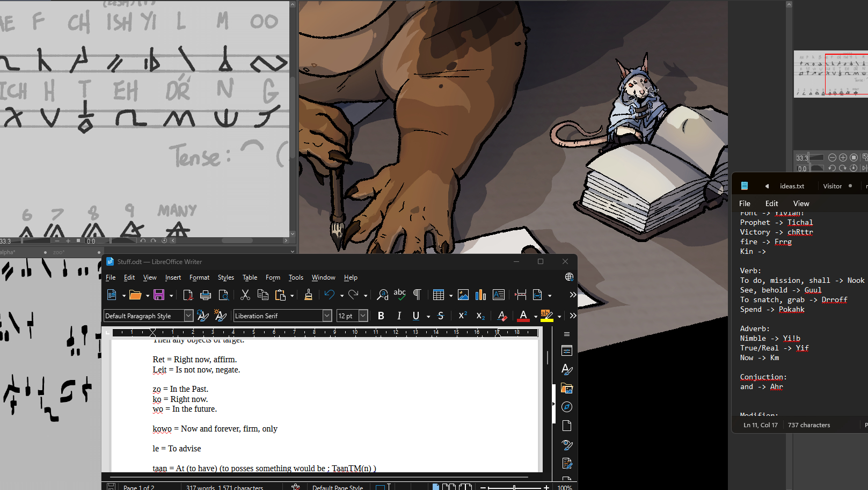Viewport: 868px width, 490px height.
Task: Click the Insert Image icon
Action: (463, 295)
